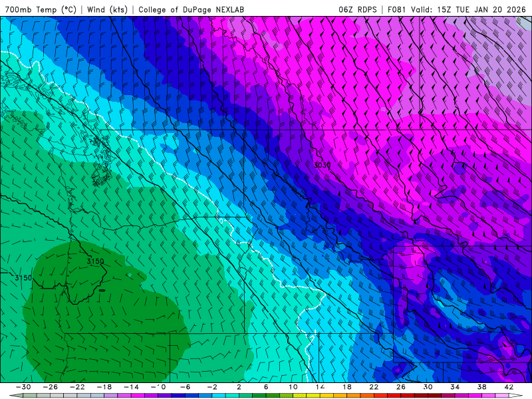Image resolution: width=532 pixels, height=399 pixels.
Task: Click the 10 value on the color scale
Action: [293, 387]
